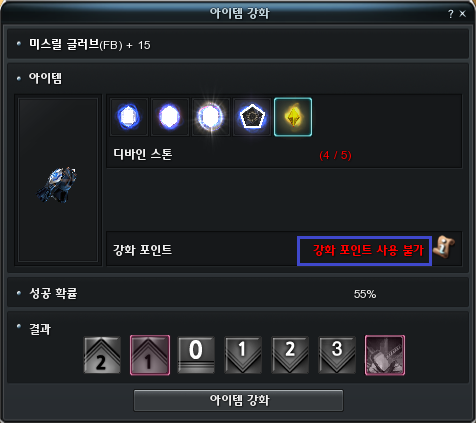The width and height of the screenshot is (476, 423).
Task: Select the sparkling third divine stone
Action: pyautogui.click(x=211, y=117)
